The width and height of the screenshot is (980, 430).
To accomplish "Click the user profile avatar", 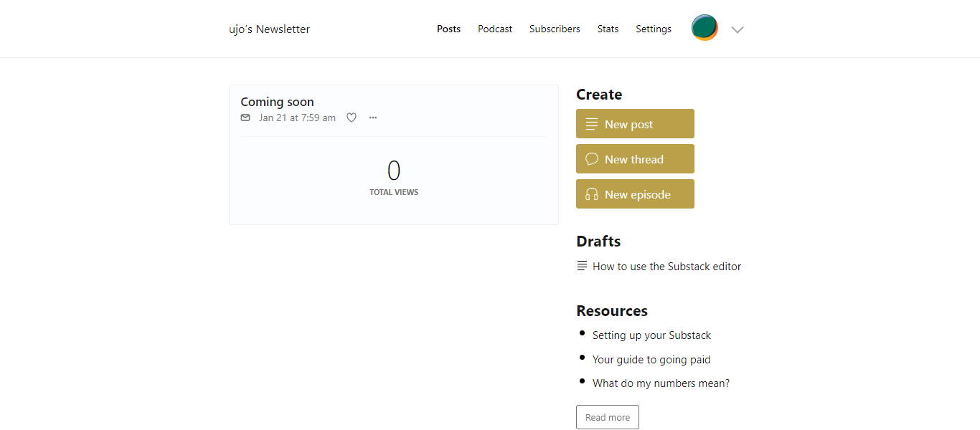I will 705,28.
